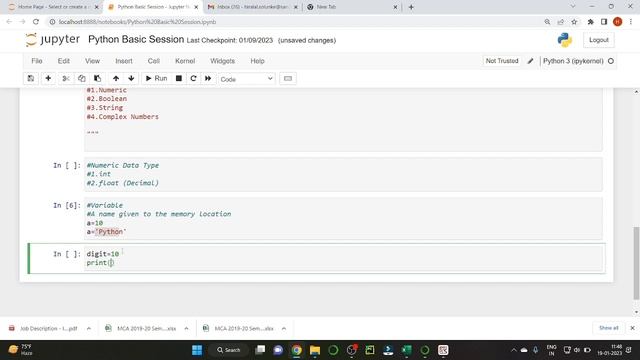Viewport: 640px width, 360px height.
Task: Click the taskbar Search box
Action: [x=229, y=350]
